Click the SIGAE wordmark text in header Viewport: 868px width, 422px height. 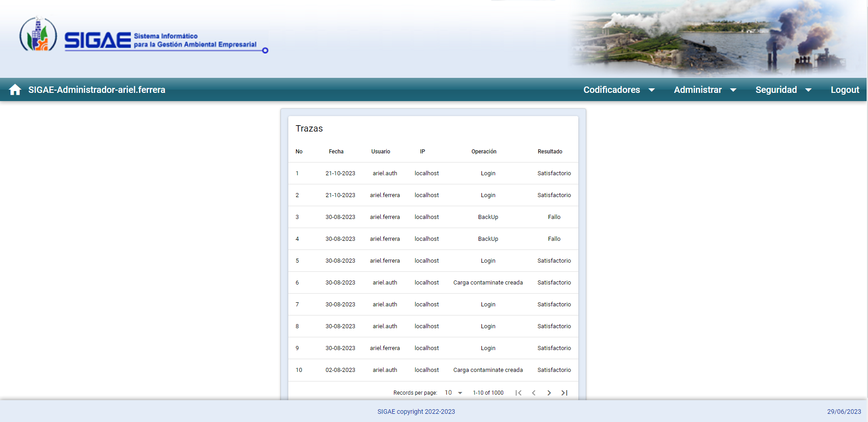tap(97, 41)
